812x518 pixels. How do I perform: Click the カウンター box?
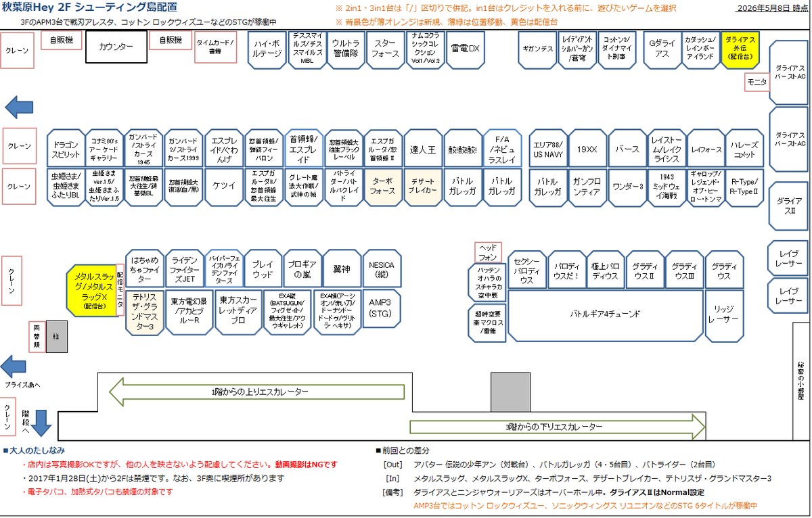click(x=116, y=47)
